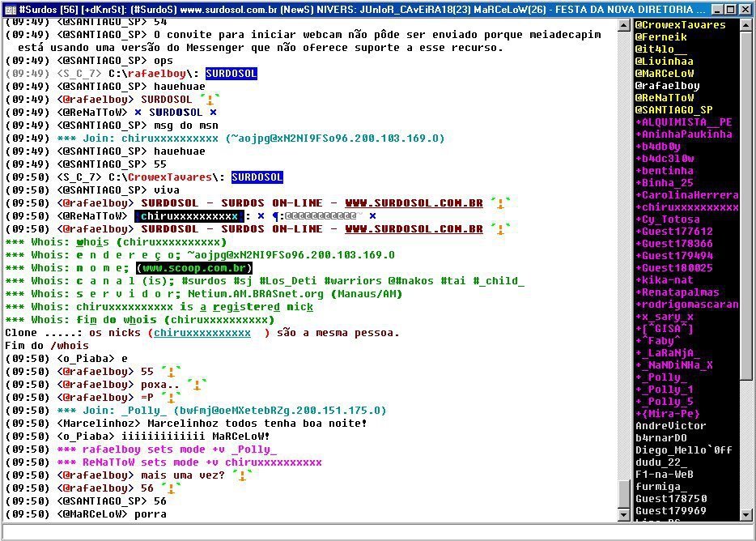Select AndreVictor in the nick list
This screenshot has width=756, height=541.
[670, 426]
